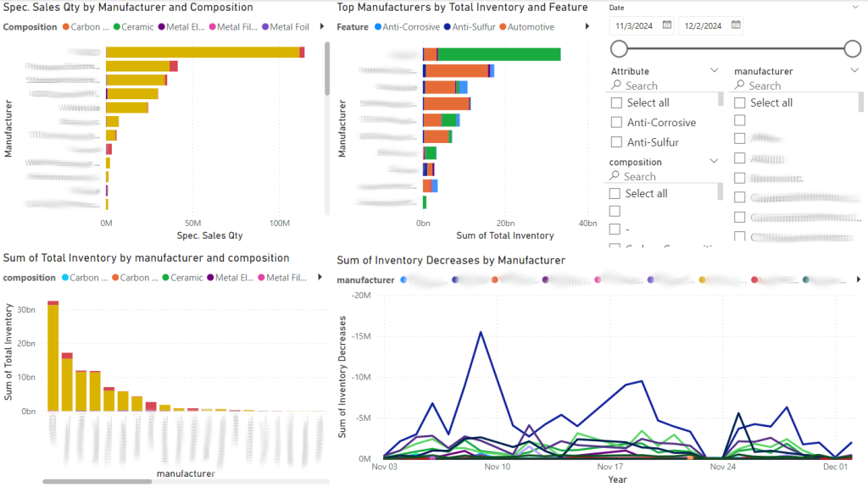Screen dimensions: 868x487
Task: Collapse the Attribute slicer using its chevron
Action: point(714,72)
